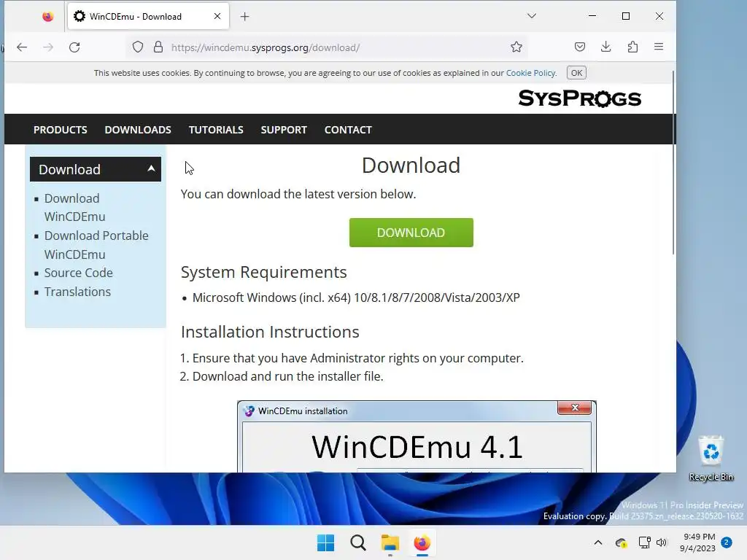Show hidden system tray icons
Viewport: 747px width, 560px height.
click(x=598, y=542)
